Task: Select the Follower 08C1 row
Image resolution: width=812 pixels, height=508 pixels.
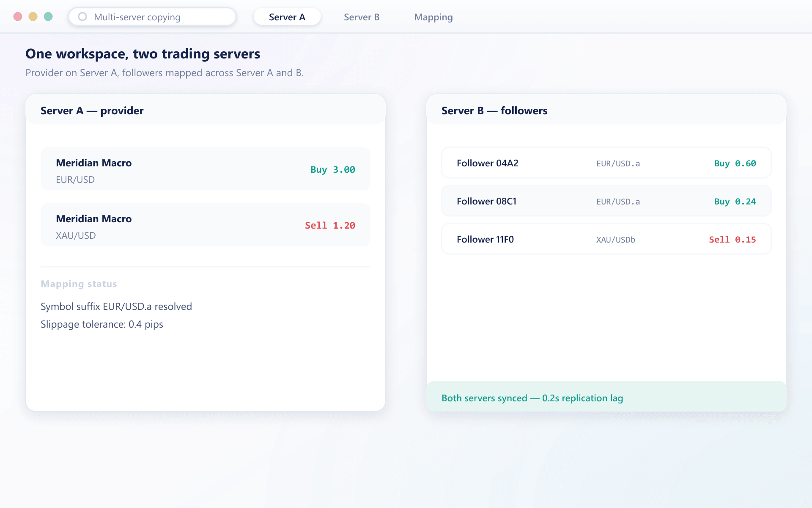Action: (x=606, y=201)
